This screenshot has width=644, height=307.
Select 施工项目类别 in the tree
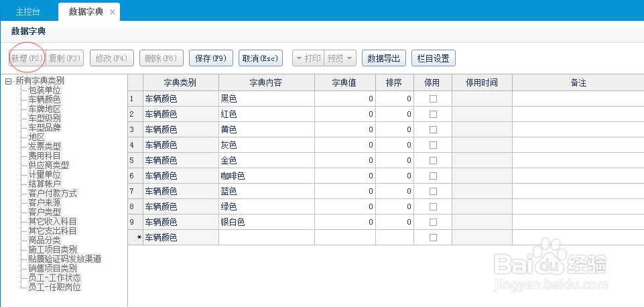click(52, 249)
